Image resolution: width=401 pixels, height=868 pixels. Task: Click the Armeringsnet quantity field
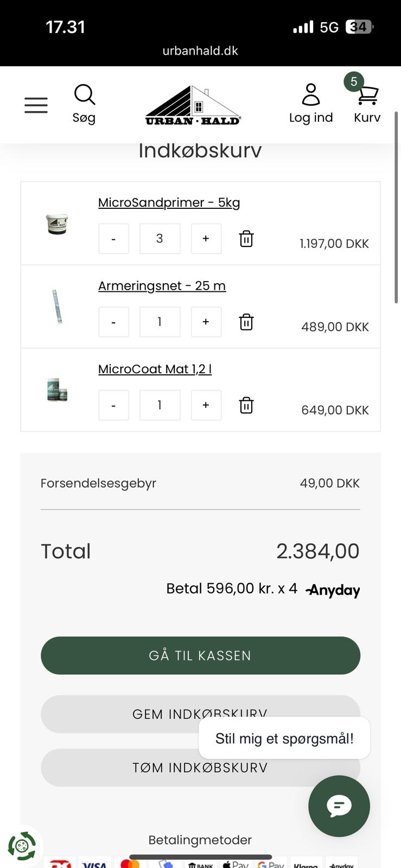coord(160,322)
